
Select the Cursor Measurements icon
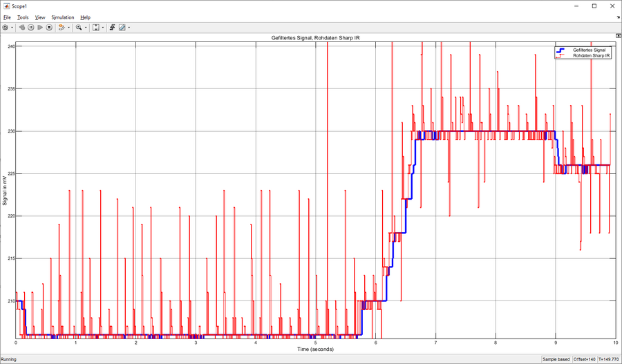click(x=122, y=28)
